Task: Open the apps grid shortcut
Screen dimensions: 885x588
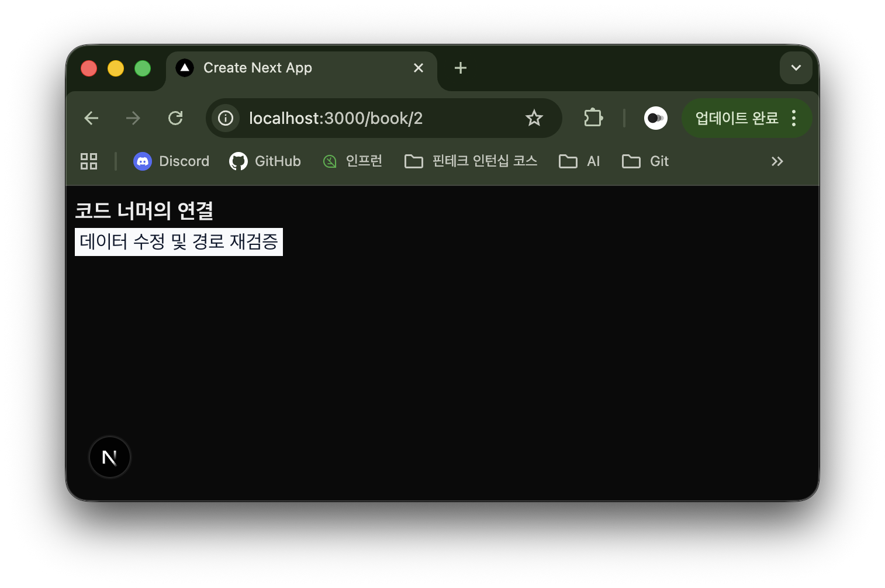Action: [89, 161]
